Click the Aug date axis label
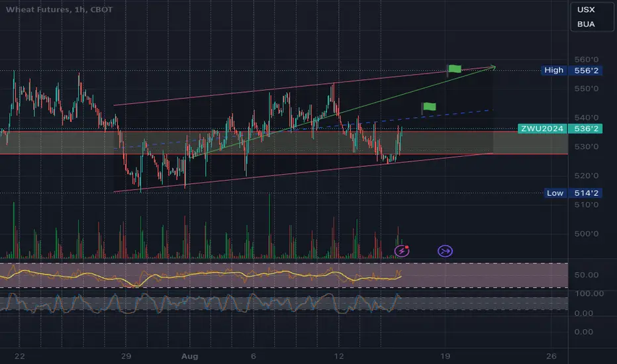The height and width of the screenshot is (364, 617). pos(189,356)
